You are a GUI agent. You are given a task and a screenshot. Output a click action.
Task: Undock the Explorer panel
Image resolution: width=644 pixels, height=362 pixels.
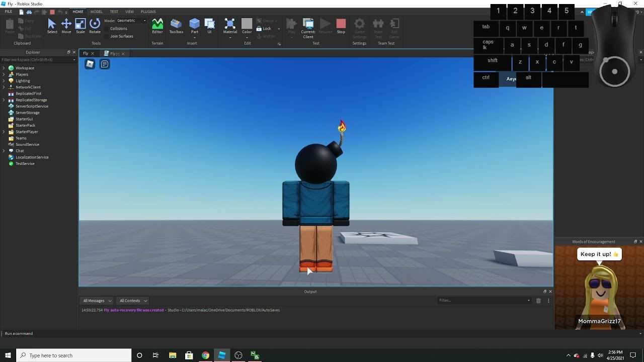[68, 52]
